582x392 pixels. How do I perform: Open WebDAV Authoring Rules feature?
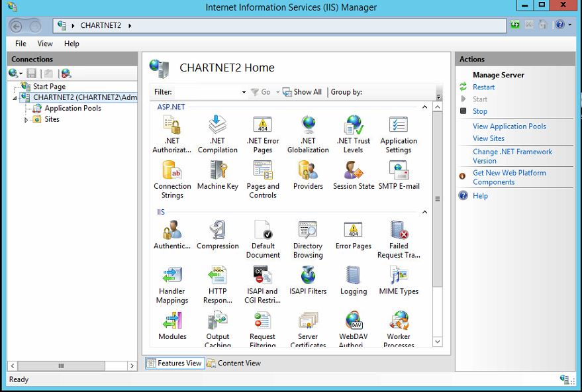pyautogui.click(x=354, y=329)
